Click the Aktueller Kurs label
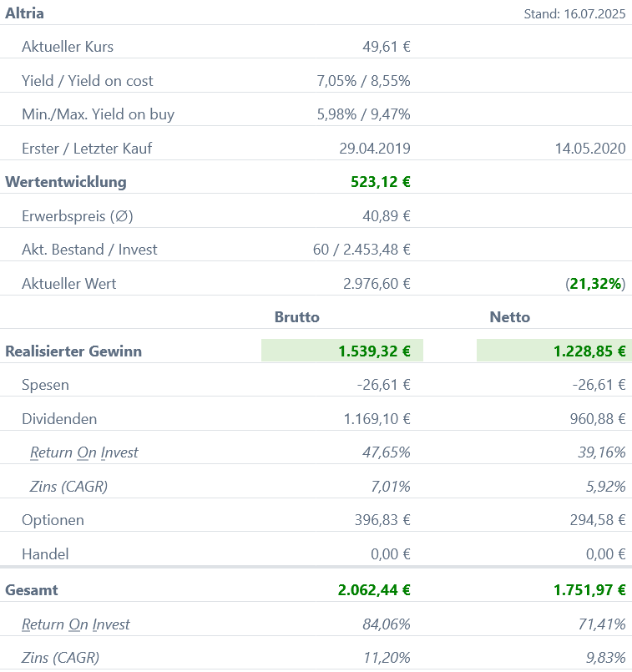 point(68,47)
